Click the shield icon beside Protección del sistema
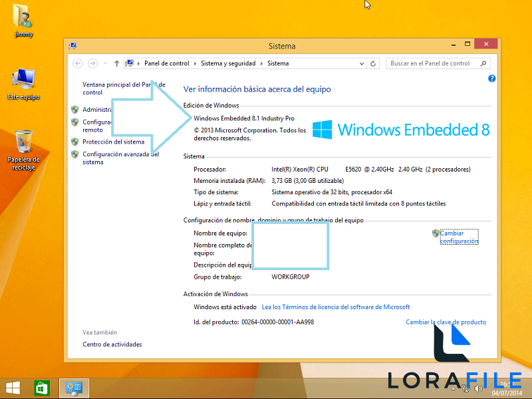The height and width of the screenshot is (399, 532). 75,142
